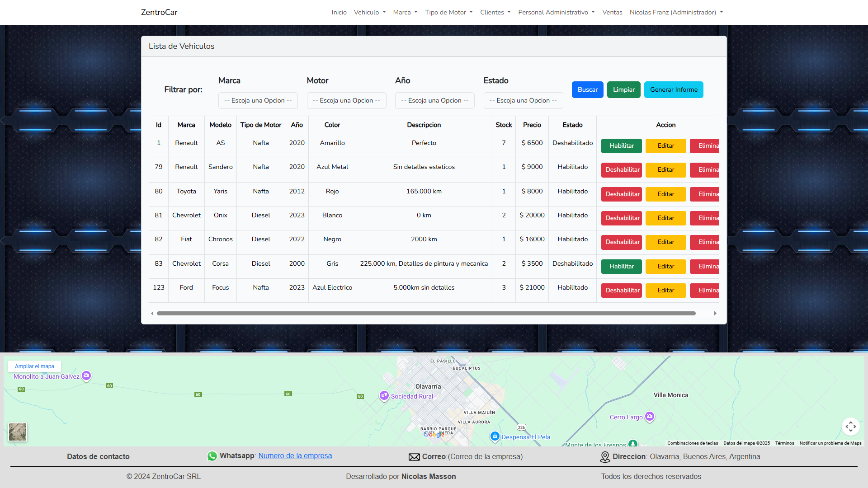Open the Año filter dropdown
Screen dimensions: 868x488
tap(434, 100)
